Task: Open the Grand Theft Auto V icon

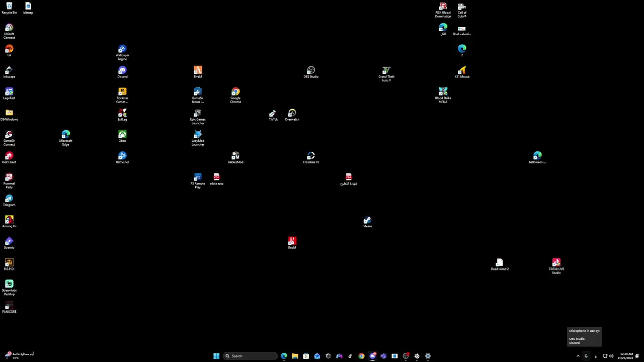Action: tap(386, 74)
